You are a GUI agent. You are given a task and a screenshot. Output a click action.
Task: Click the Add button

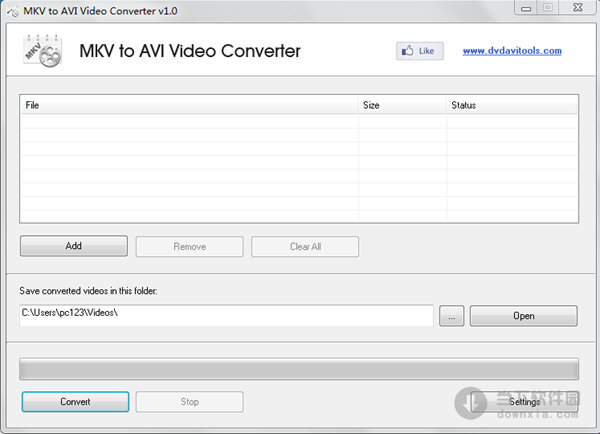point(74,246)
